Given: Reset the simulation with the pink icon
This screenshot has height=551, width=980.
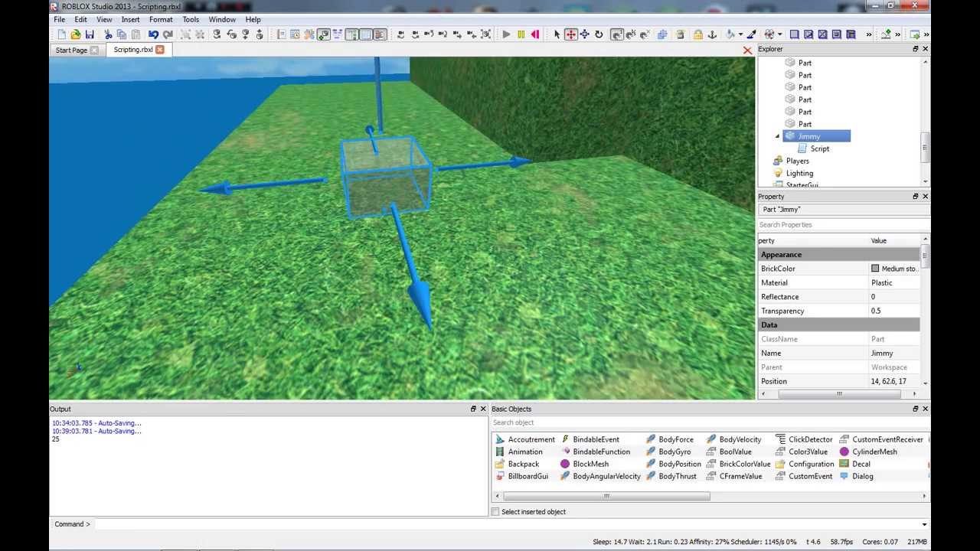Looking at the screenshot, I should coord(535,34).
